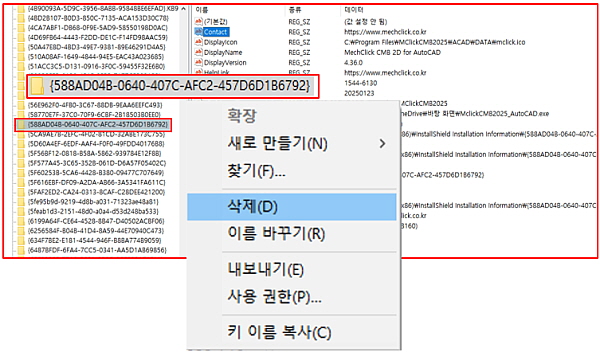Click the REG_SZ type cell of (기본값)

click(299, 22)
